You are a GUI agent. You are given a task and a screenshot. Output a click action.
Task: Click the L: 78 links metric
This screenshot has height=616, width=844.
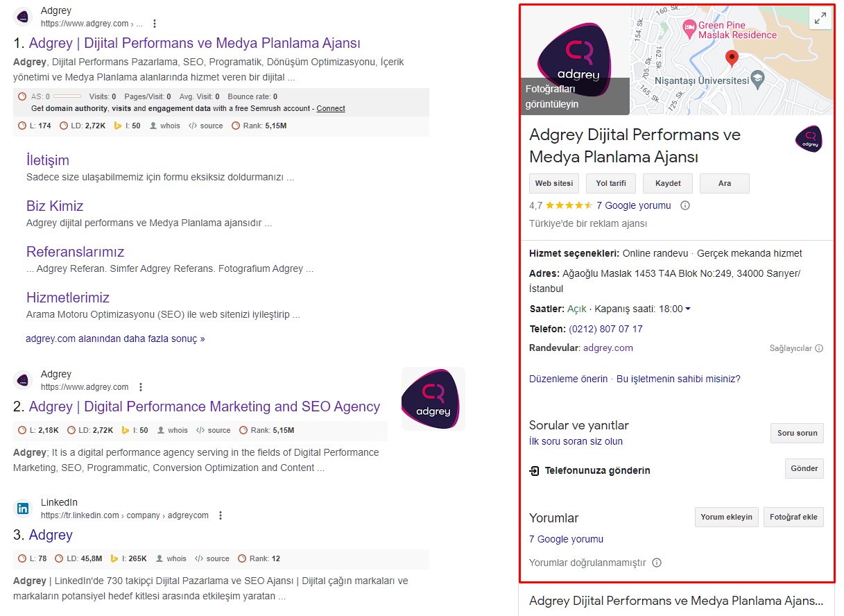click(33, 558)
